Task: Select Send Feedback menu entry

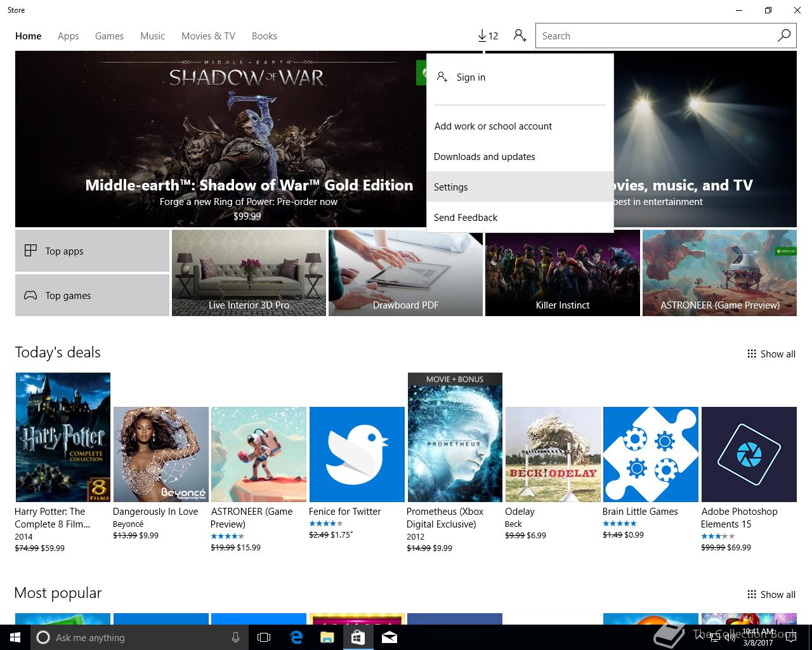Action: tap(520, 217)
